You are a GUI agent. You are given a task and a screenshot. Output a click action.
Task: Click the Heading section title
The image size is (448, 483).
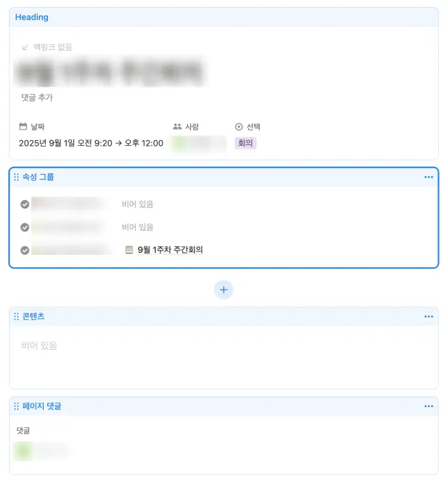pyautogui.click(x=32, y=17)
